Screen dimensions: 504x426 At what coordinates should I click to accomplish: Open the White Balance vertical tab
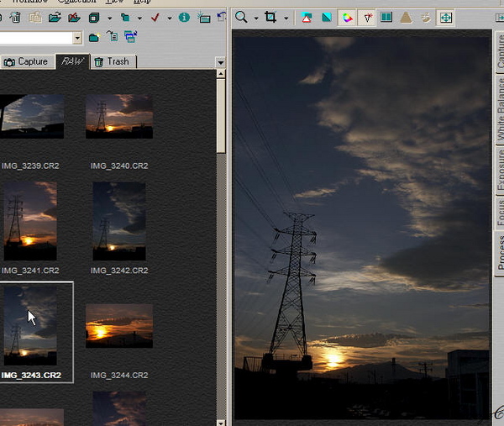point(500,109)
